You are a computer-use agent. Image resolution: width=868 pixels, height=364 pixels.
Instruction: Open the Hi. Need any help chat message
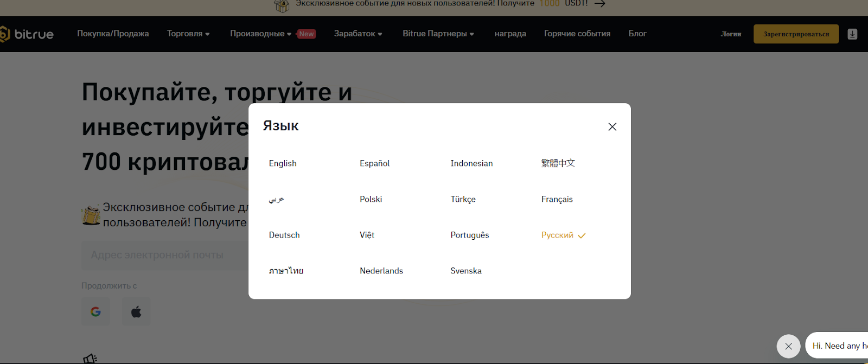coord(837,346)
